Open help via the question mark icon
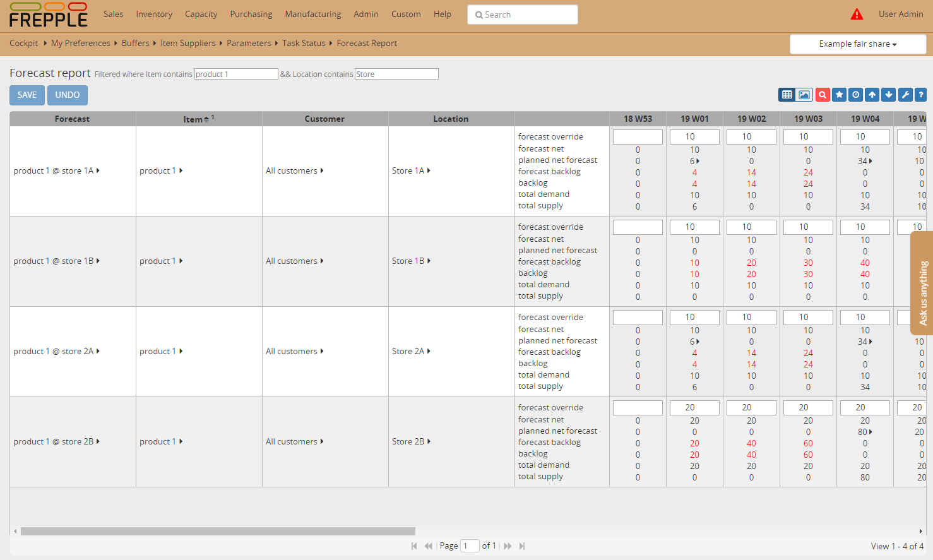Screen dimensions: 933x560 coord(921,95)
